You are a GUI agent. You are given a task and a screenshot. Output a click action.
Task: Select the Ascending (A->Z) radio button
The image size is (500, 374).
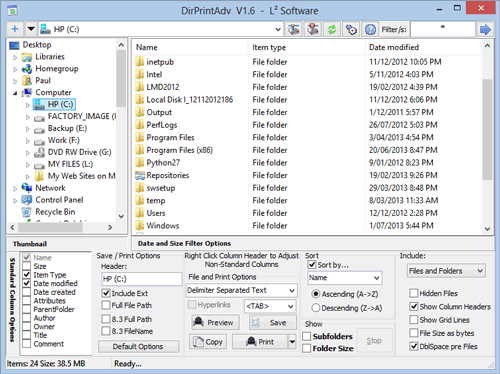315,294
